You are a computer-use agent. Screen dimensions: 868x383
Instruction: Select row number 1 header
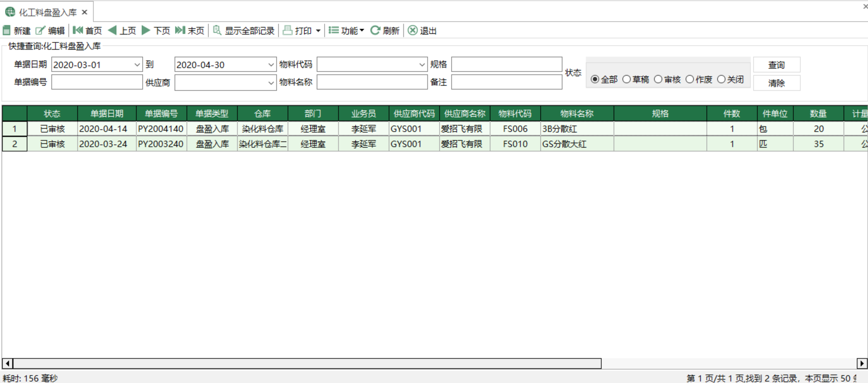pyautogui.click(x=15, y=129)
